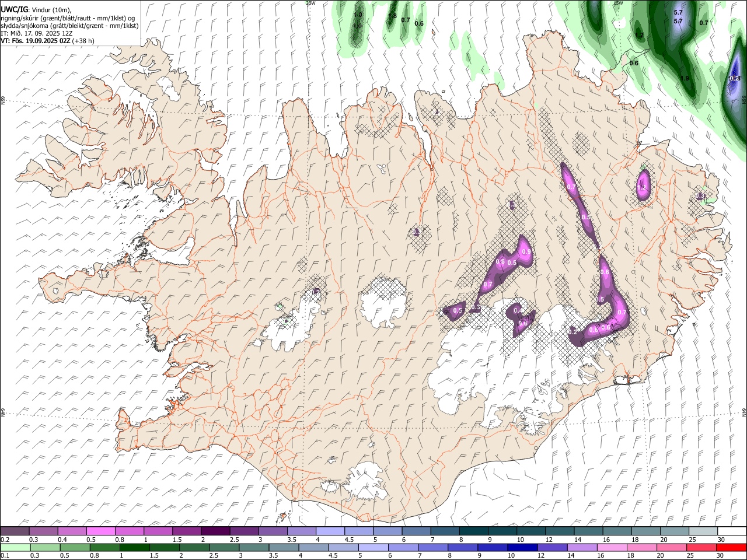
Task: Select the 'slydda/snjókoma' legend description line
Action: [x=69, y=26]
